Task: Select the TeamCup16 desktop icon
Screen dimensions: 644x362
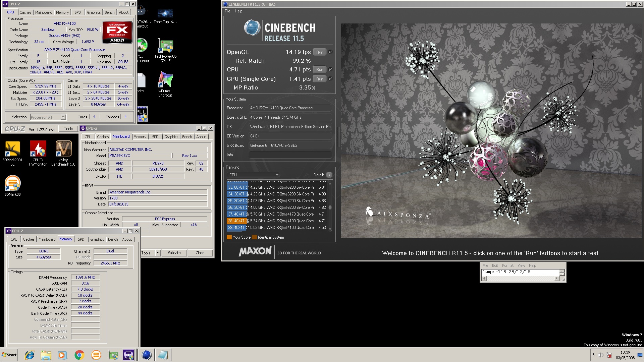Action: point(165,16)
